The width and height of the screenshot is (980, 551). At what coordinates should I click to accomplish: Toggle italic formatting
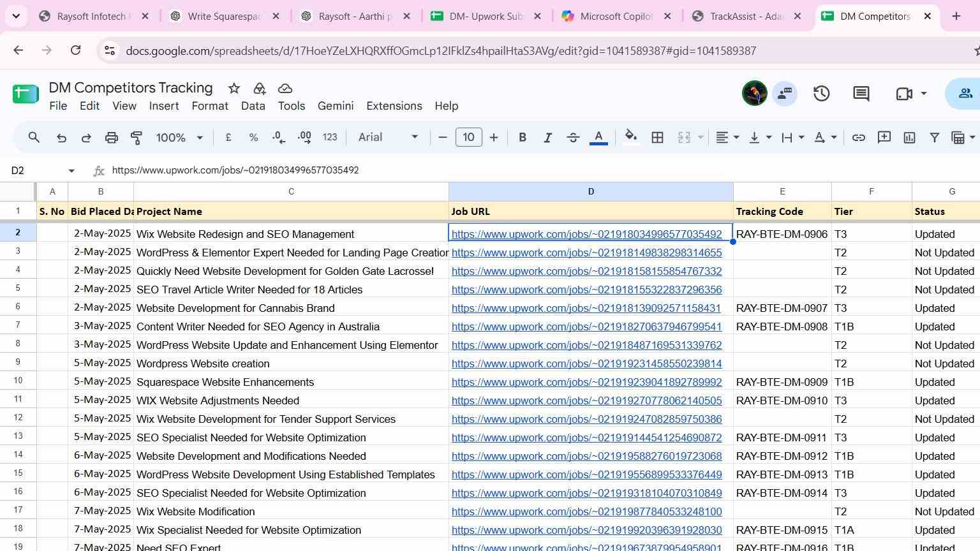coord(547,137)
